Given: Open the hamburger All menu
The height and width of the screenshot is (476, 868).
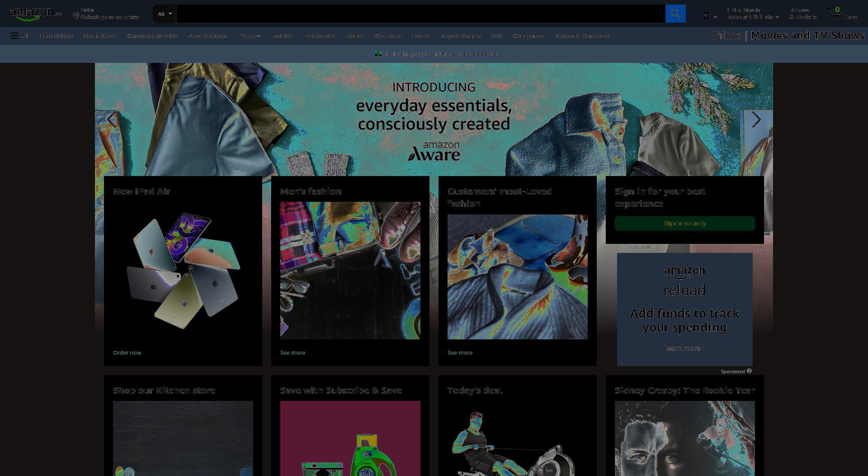Looking at the screenshot, I should pyautogui.click(x=19, y=36).
